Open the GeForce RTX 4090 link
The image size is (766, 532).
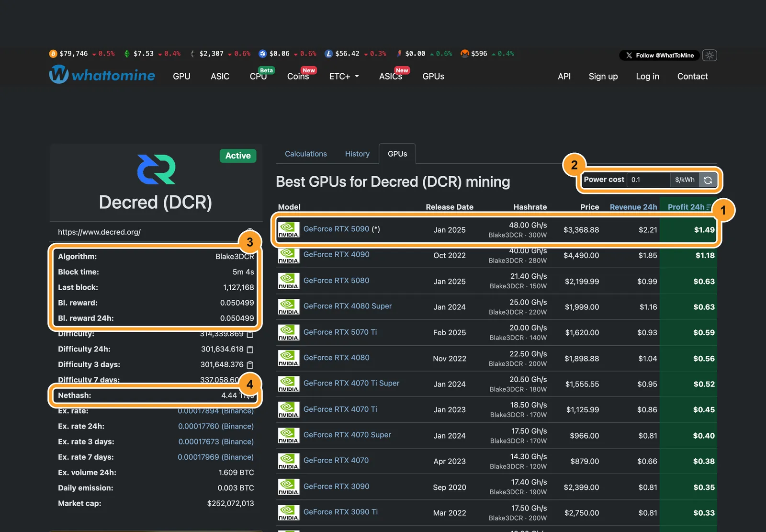click(337, 255)
